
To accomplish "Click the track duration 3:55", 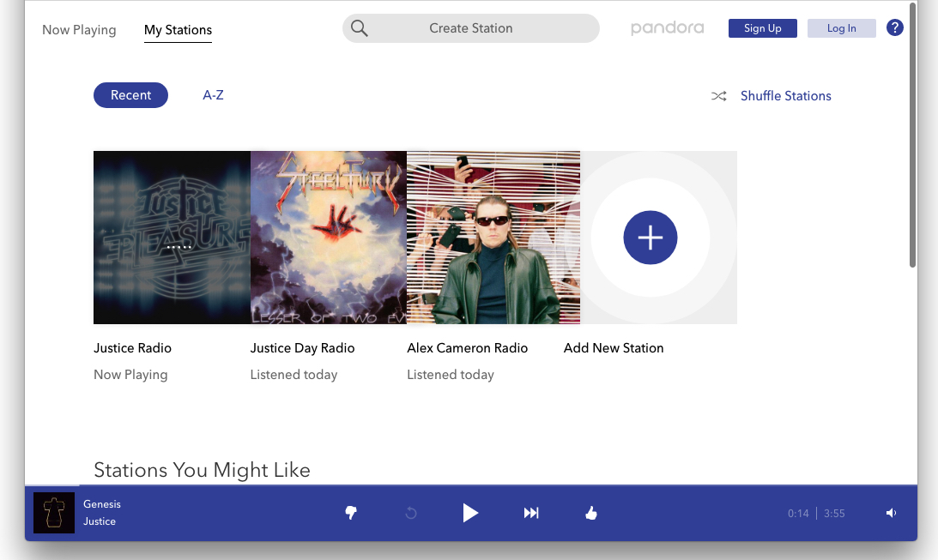I will coord(834,514).
